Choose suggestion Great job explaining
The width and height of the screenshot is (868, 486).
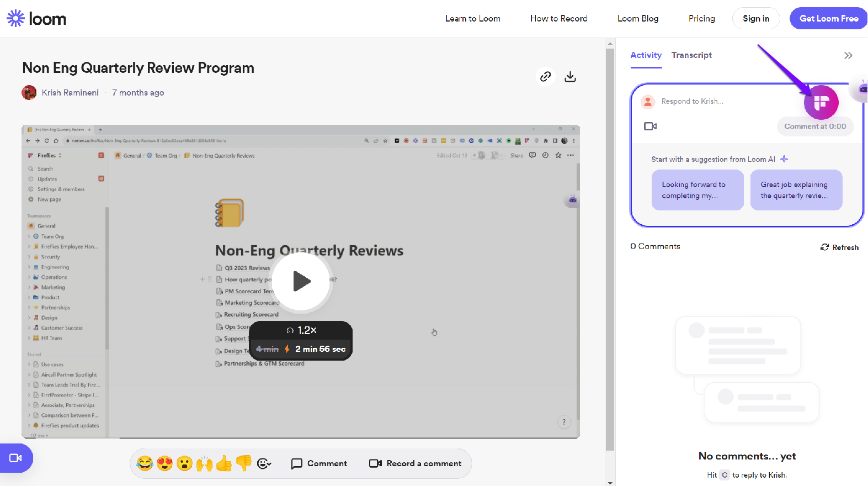(796, 190)
